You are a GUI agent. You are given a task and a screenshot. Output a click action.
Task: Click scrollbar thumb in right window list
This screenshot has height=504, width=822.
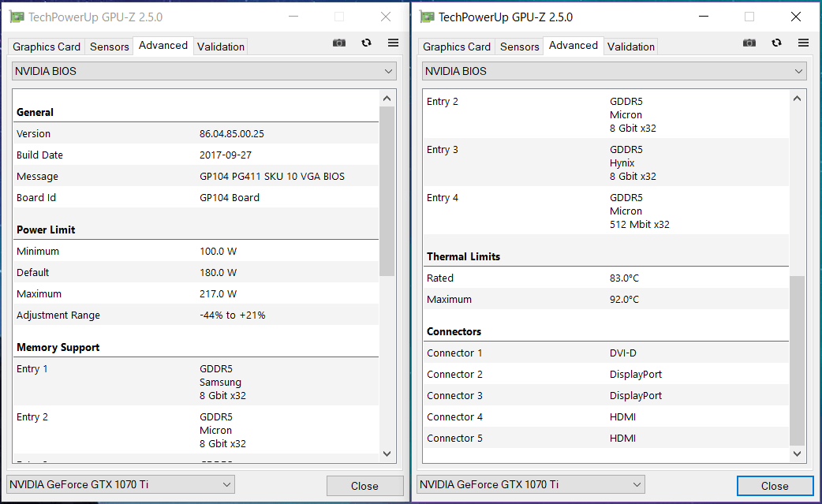pos(797,360)
